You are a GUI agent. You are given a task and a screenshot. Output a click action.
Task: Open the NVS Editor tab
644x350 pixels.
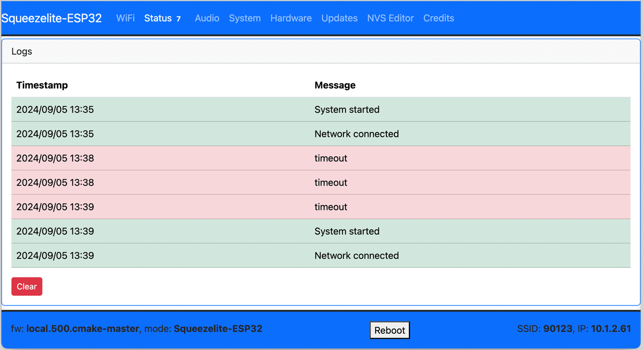(x=390, y=18)
